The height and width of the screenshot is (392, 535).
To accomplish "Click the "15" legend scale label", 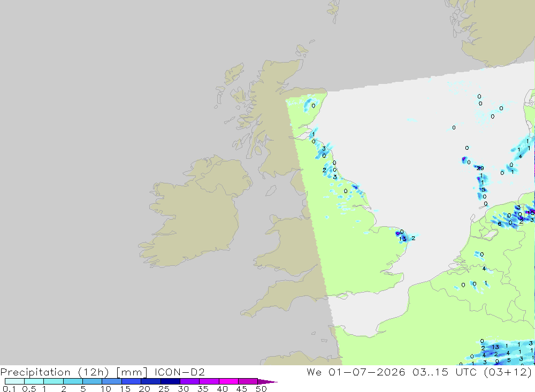I will click(x=125, y=389).
